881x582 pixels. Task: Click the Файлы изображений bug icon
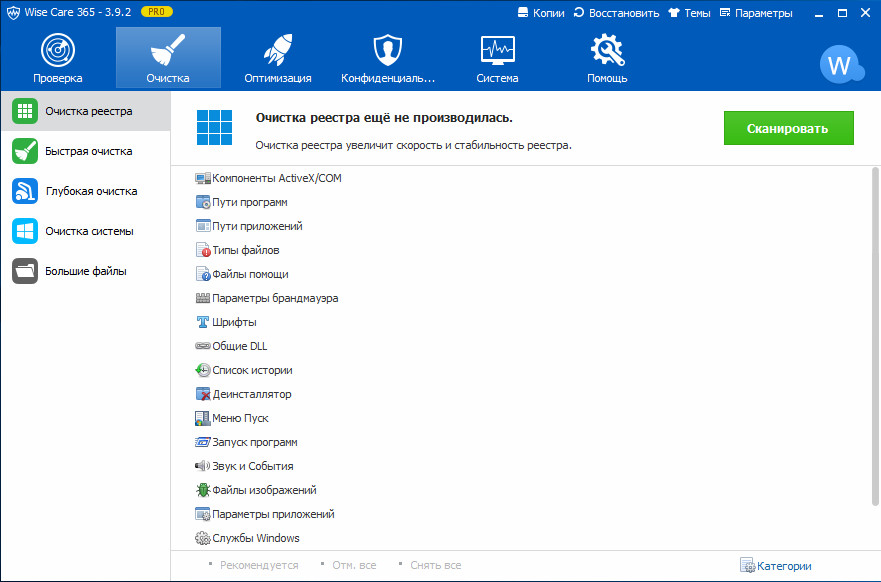[202, 490]
